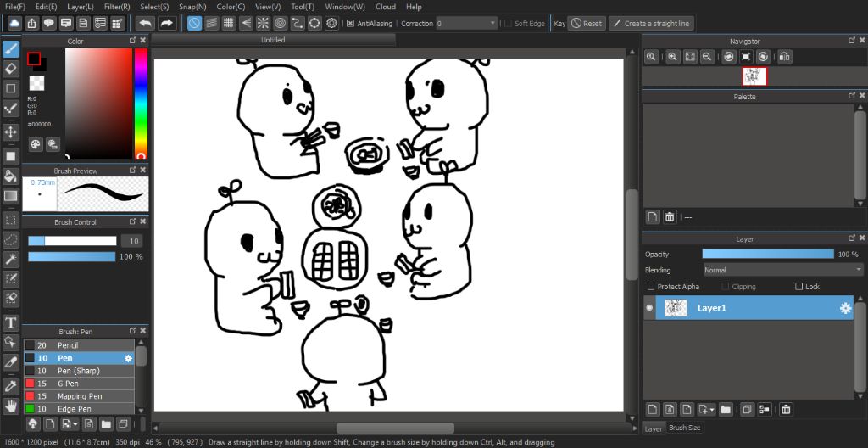Hide Layer1 using visibility dot
The image size is (868, 448).
tap(650, 308)
